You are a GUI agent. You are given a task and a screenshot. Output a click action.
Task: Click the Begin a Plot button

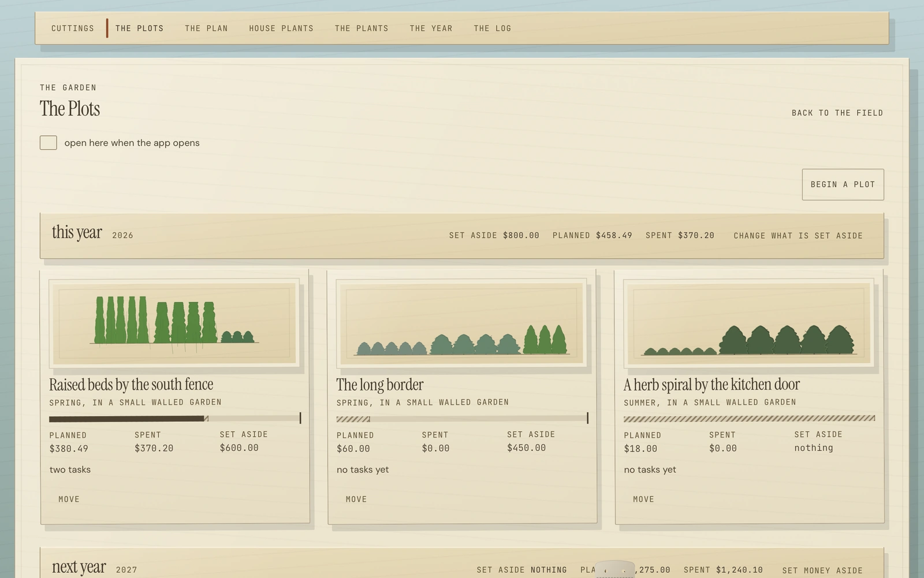pos(843,184)
